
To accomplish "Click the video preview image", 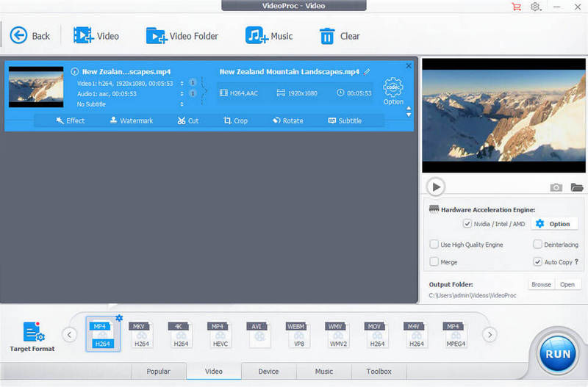I will pyautogui.click(x=503, y=115).
